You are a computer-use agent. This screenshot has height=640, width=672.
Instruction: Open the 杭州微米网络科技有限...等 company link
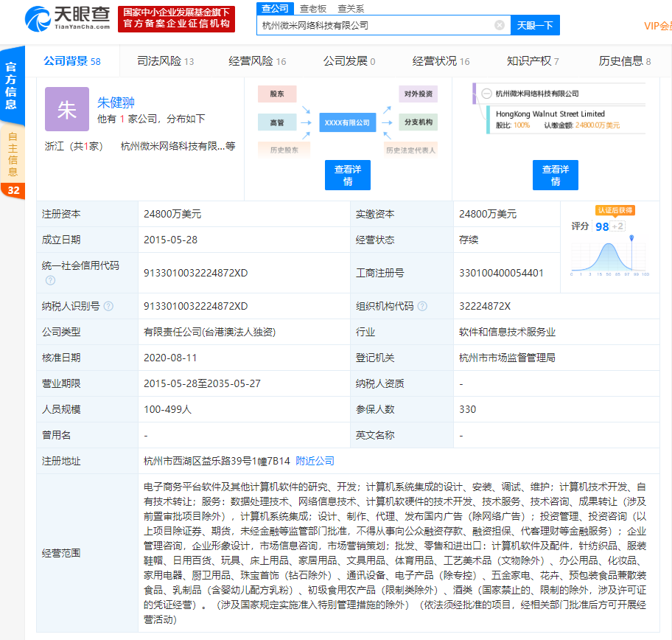(178, 146)
